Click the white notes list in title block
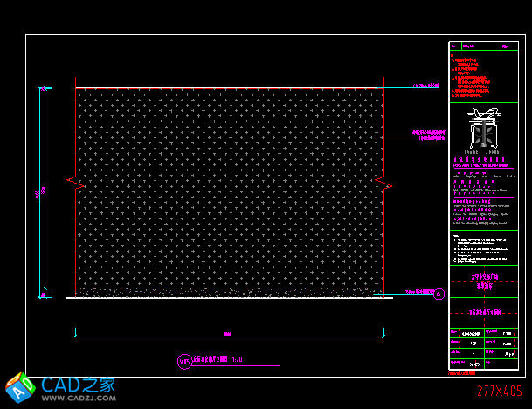The height and width of the screenshot is (409, 532). pos(482,249)
